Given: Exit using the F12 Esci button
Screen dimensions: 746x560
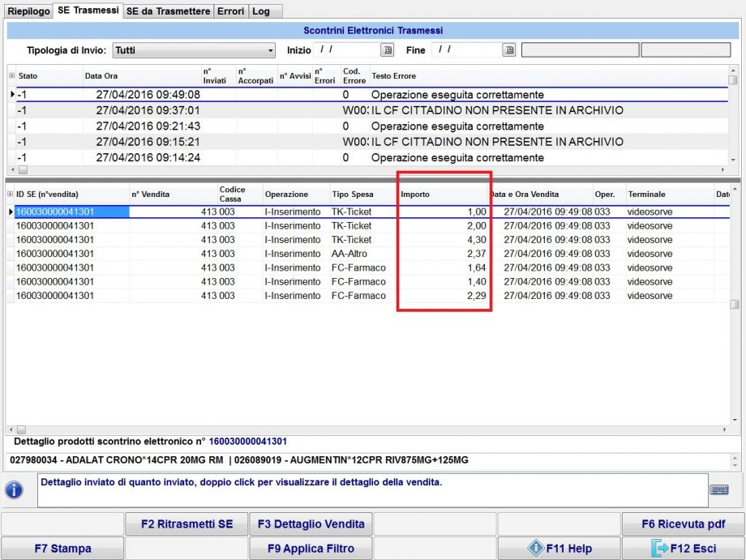Looking at the screenshot, I should pos(682,549).
